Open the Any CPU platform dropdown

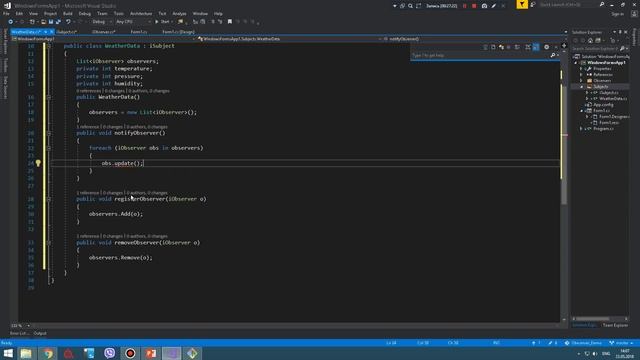[x=133, y=22]
